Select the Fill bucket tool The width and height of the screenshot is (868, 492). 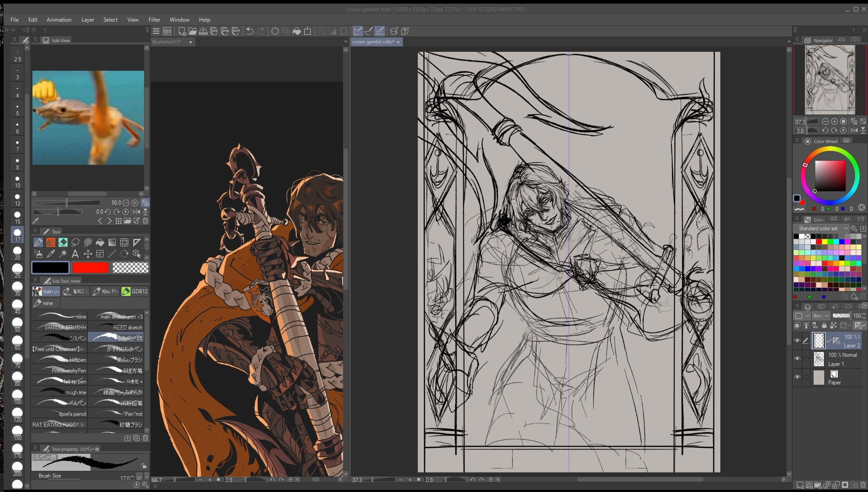100,242
